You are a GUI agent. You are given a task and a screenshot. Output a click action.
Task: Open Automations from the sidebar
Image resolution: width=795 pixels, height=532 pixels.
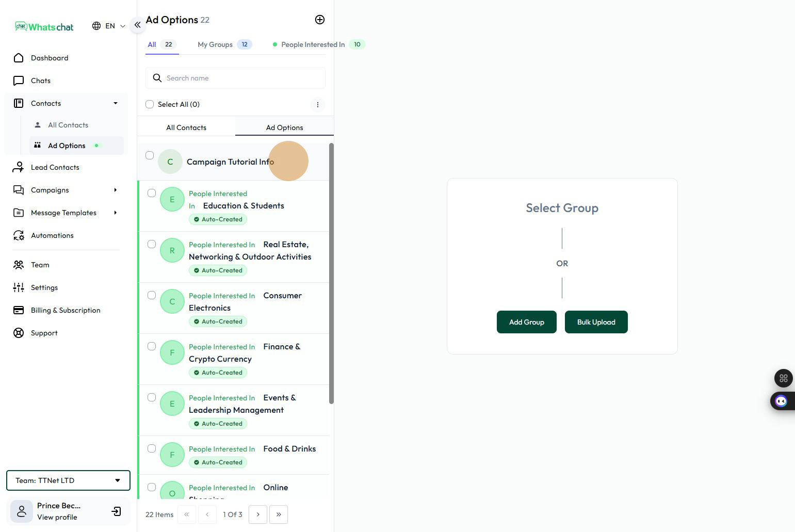[x=52, y=235]
